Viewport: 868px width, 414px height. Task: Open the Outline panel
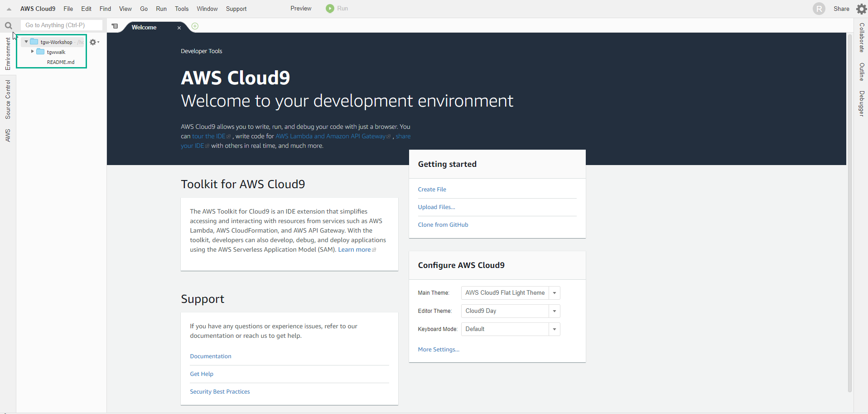click(861, 72)
